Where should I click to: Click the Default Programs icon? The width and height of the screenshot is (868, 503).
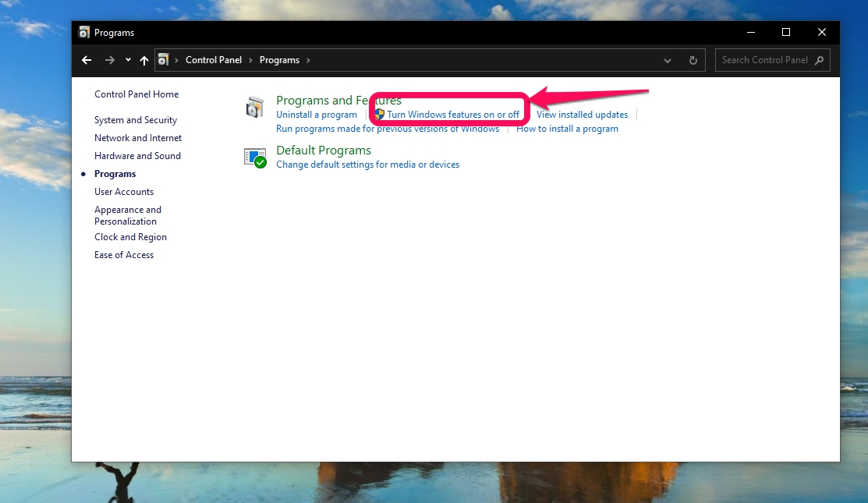point(255,158)
